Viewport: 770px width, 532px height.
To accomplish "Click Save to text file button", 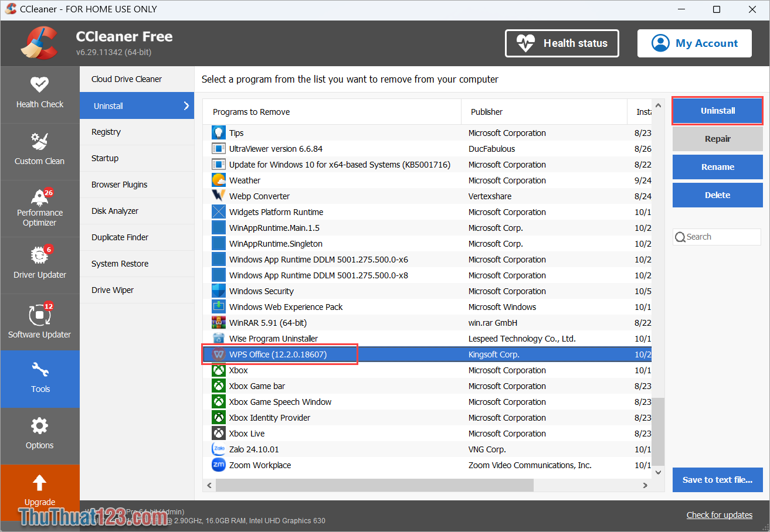I will (717, 480).
